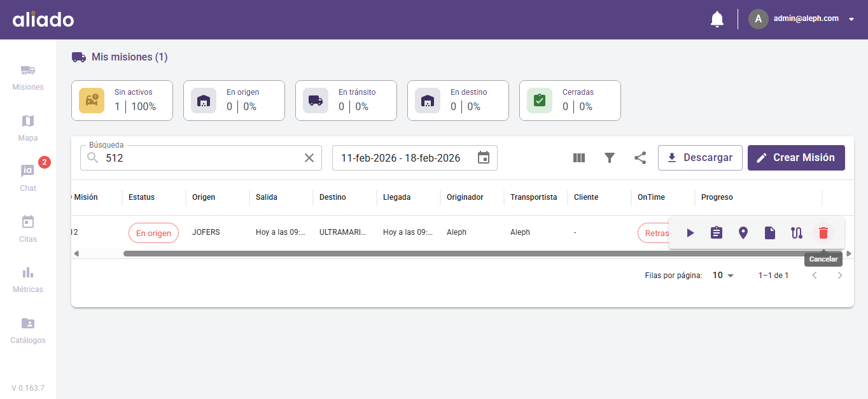Go to Mapa in sidebar
Screen dimensions: 868x399
point(27,128)
